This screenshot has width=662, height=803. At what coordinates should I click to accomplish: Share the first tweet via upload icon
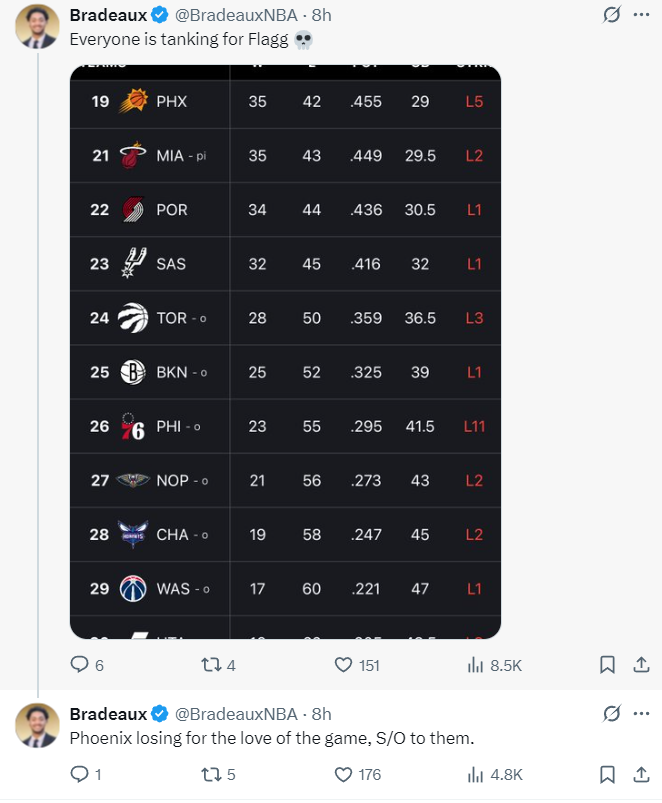pyautogui.click(x=641, y=665)
